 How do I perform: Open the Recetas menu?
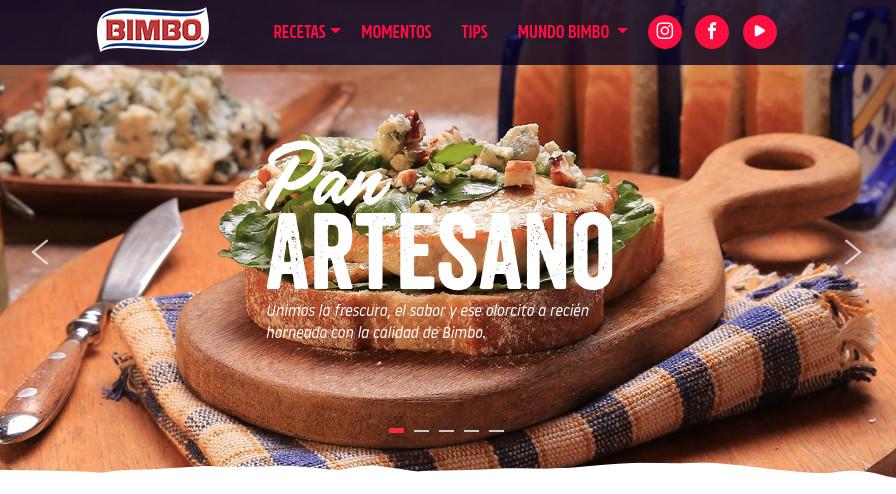[299, 32]
